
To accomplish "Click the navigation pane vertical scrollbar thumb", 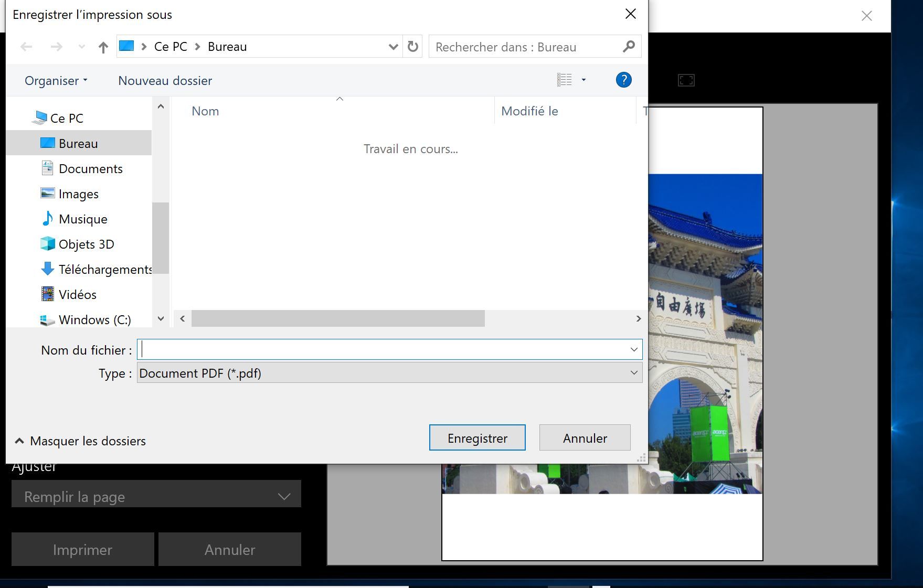I will tap(161, 238).
